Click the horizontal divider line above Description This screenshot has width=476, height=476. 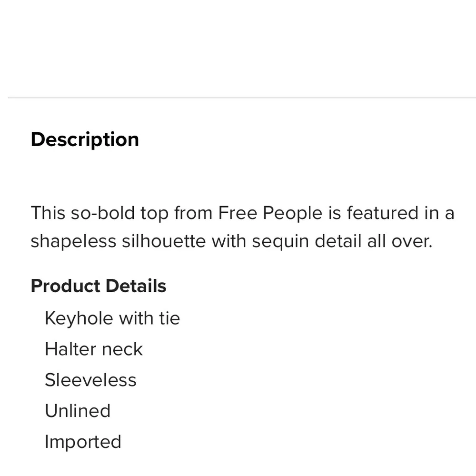click(242, 98)
